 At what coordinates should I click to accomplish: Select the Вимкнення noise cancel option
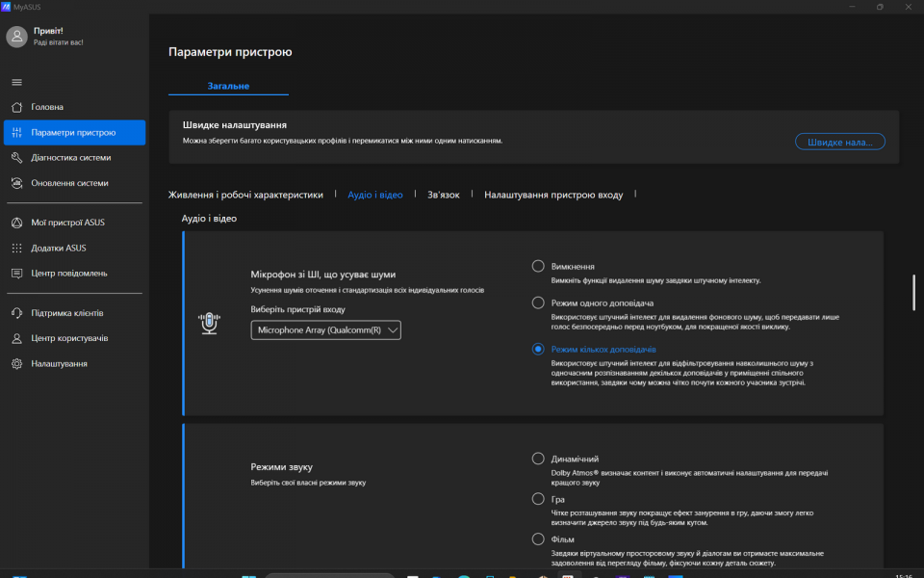[x=538, y=266]
